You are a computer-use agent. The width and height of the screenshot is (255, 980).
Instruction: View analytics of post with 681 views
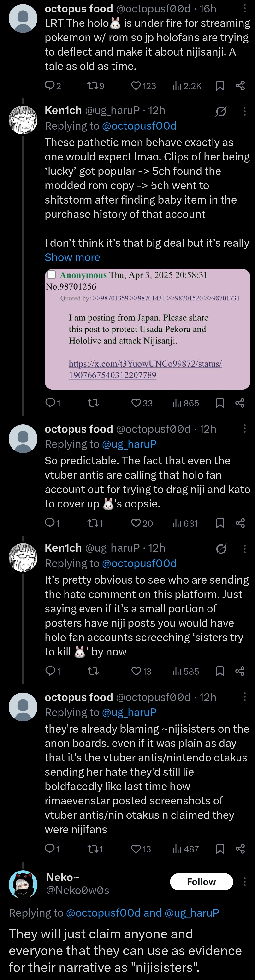tap(185, 523)
